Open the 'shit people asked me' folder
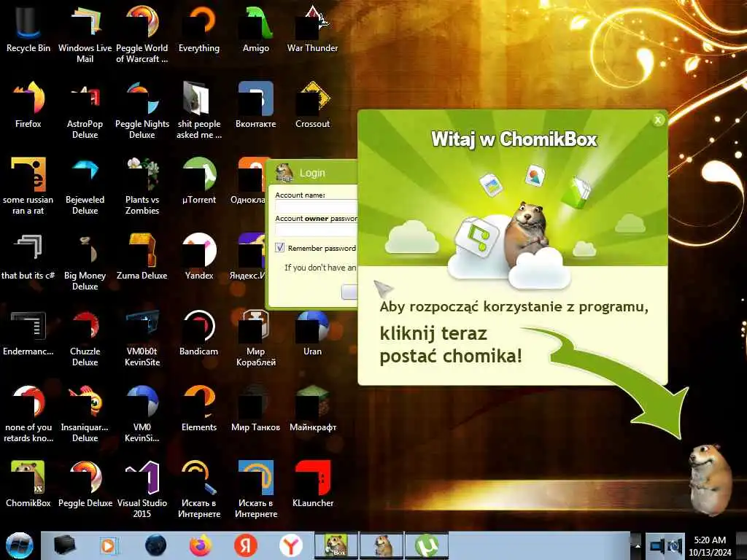Image resolution: width=747 pixels, height=560 pixels. pyautogui.click(x=199, y=109)
